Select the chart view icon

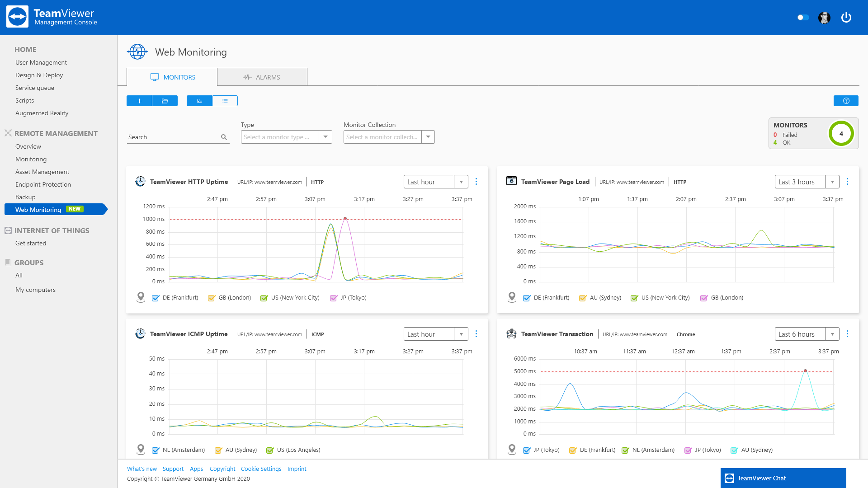(x=199, y=101)
